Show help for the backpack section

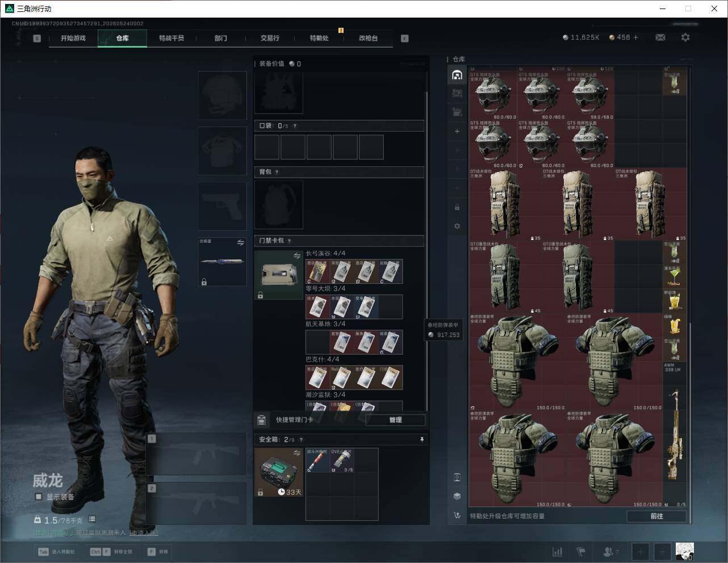click(x=277, y=172)
